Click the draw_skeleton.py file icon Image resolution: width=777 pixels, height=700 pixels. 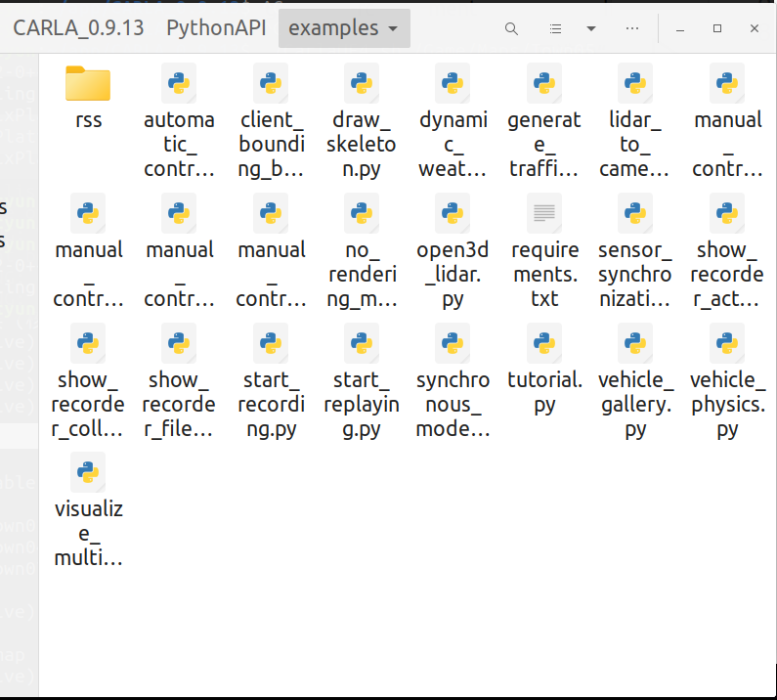[x=362, y=83]
